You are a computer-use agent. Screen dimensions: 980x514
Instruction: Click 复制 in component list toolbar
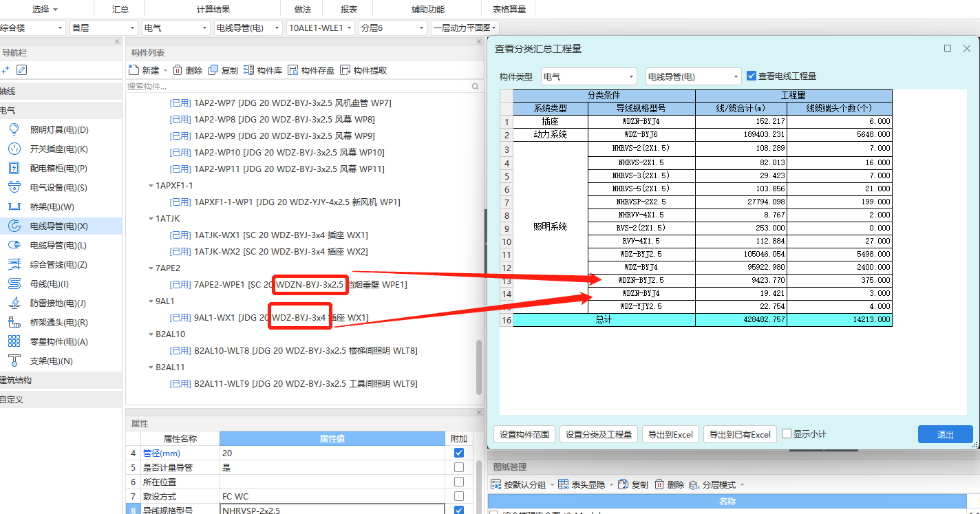coord(223,70)
